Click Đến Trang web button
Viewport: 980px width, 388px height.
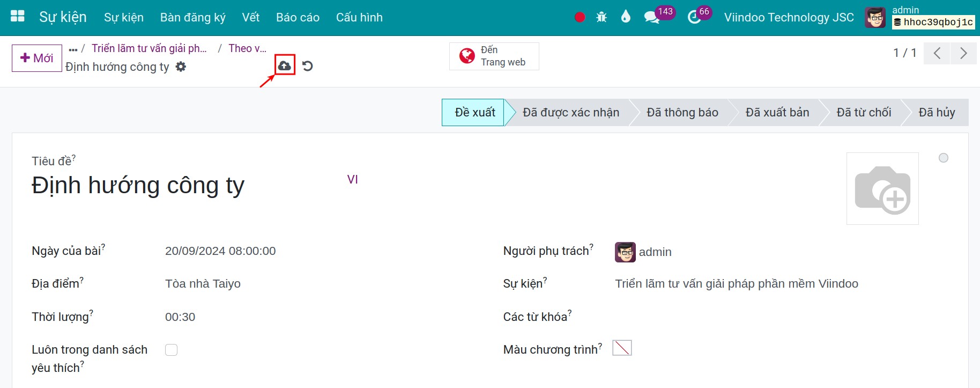[494, 56]
